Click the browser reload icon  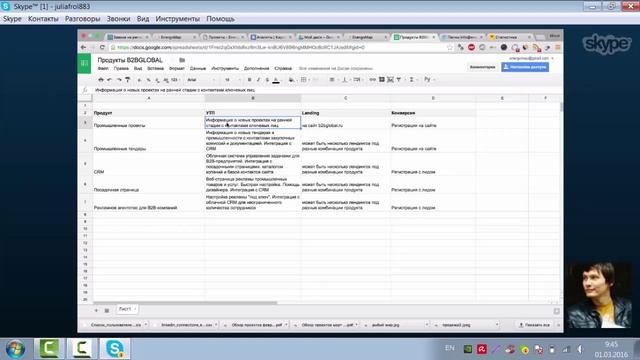(102, 47)
